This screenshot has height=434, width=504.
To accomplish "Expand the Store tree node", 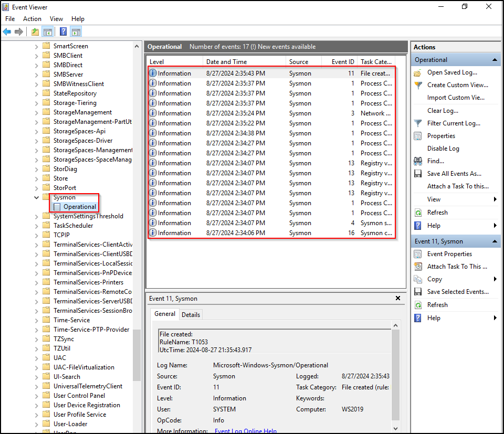I will (x=36, y=178).
